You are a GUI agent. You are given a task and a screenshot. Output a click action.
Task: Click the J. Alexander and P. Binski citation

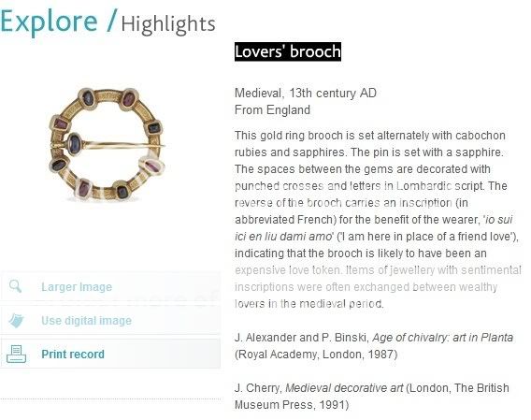301,338
